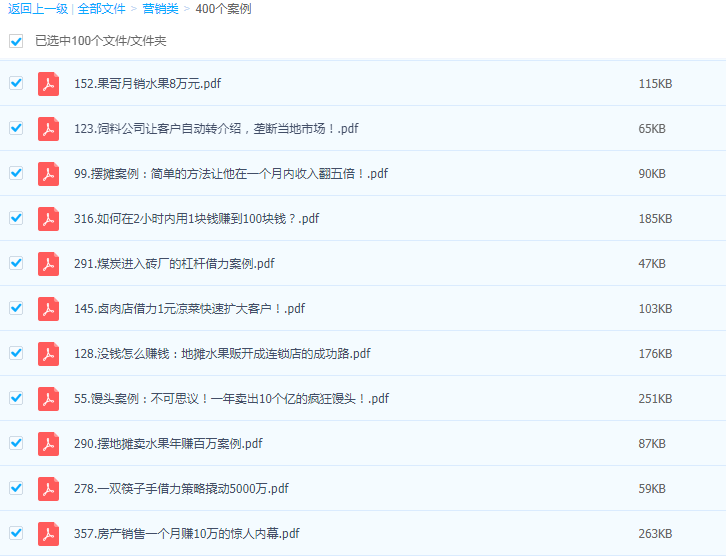Open file 128.没钱怎么赚钱 地摊水果贩
726x556 pixels.
pos(222,354)
